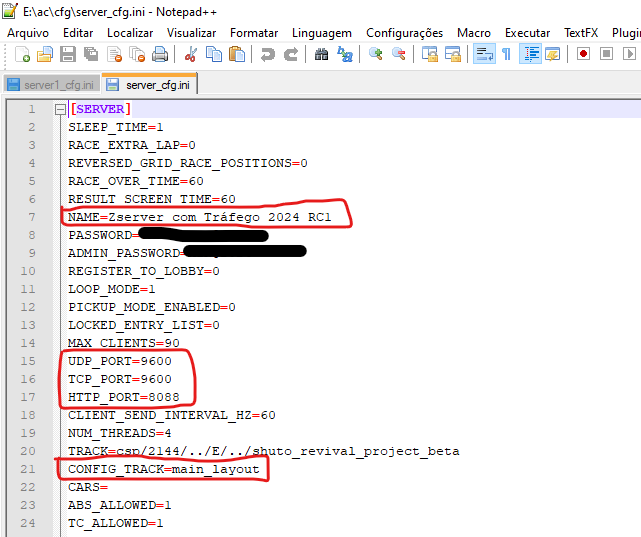Toggle synchronized vertical scrolling icon
Screen dimensions: 641x537
point(430,54)
